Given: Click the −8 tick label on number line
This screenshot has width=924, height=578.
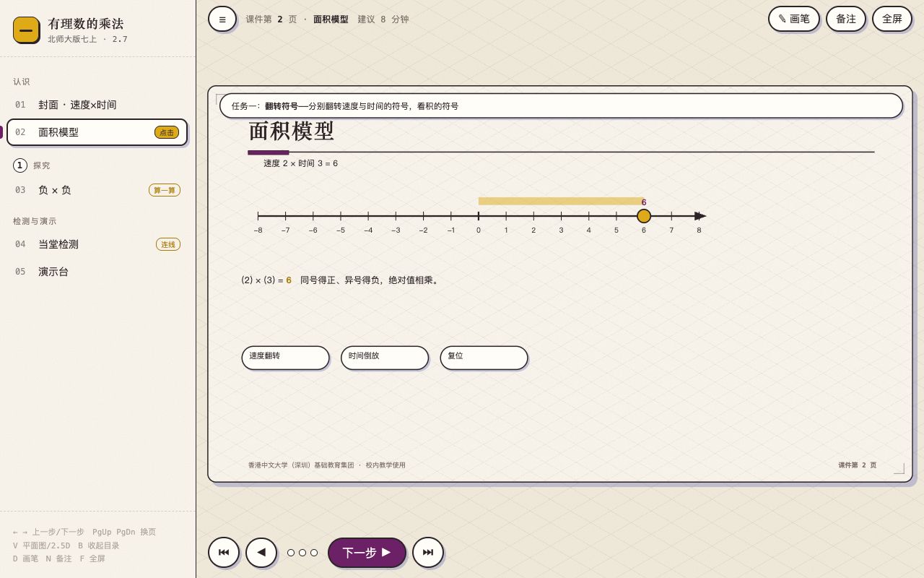Looking at the screenshot, I should click(x=258, y=230).
